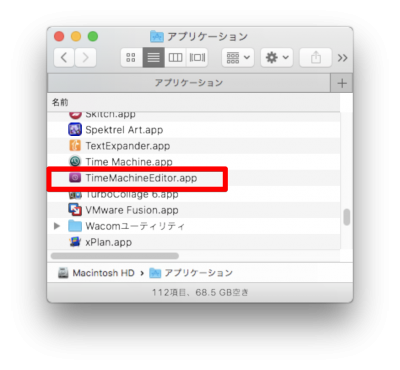Switch to cover flow view
Screen dimensions: 400x370
coord(197,58)
